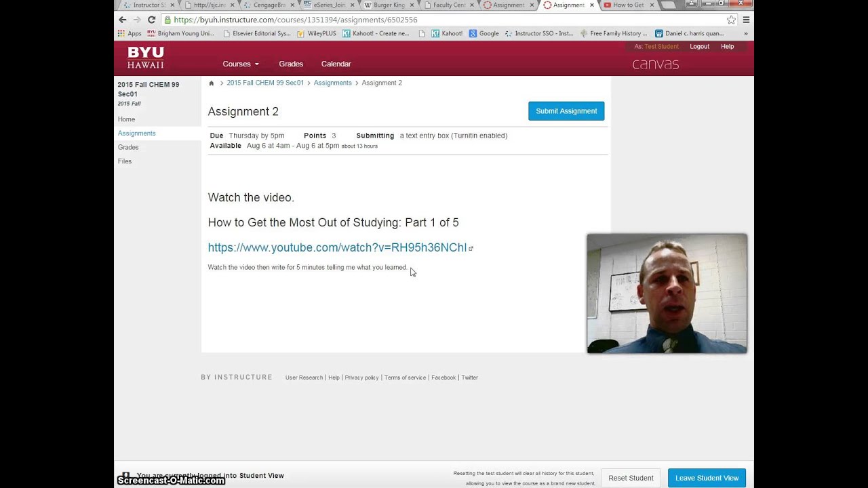Image resolution: width=868 pixels, height=488 pixels.
Task: Open the Brigham Young Uni bookmark
Action: 180,33
